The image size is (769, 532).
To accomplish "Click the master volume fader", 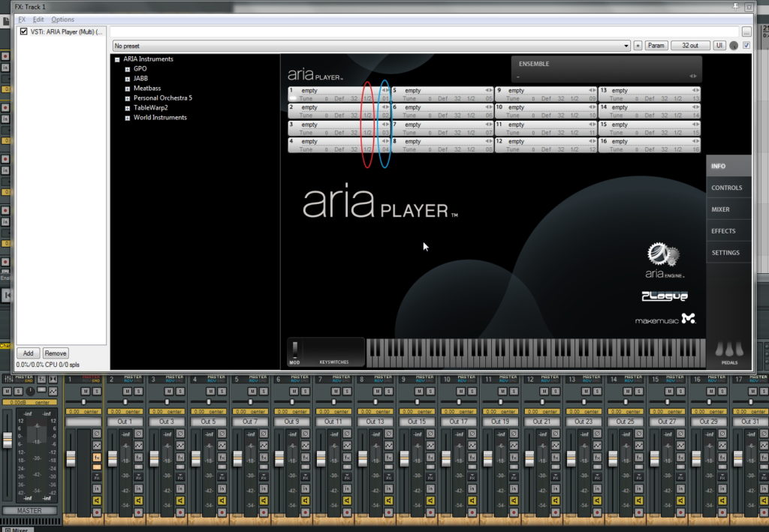I will [8, 440].
